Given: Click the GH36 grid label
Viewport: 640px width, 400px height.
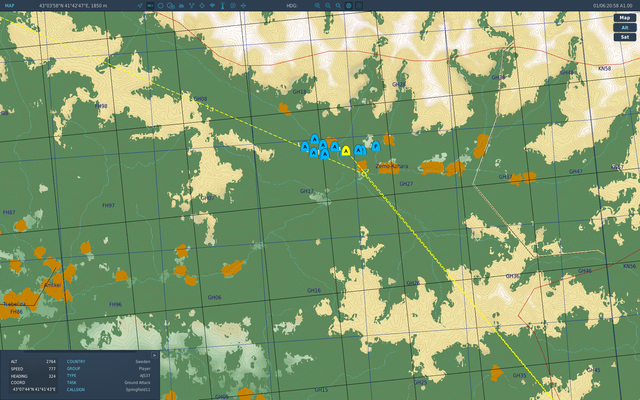Looking at the screenshot, I should coord(513,276).
